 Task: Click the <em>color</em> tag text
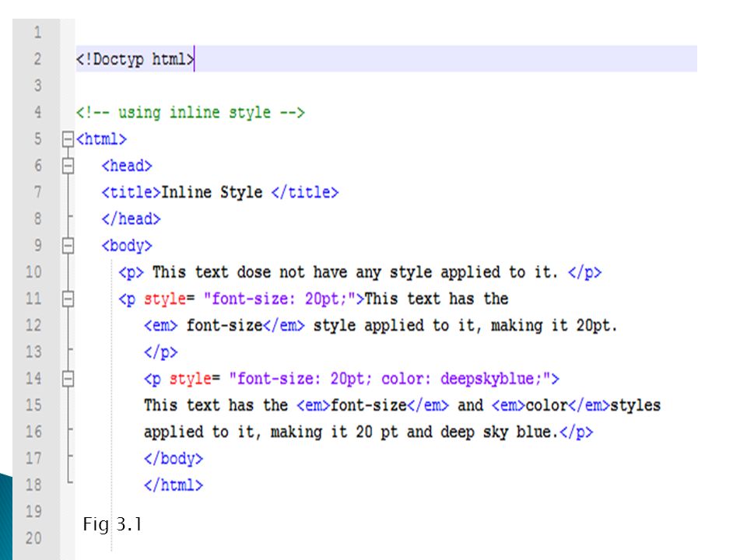tap(551, 405)
